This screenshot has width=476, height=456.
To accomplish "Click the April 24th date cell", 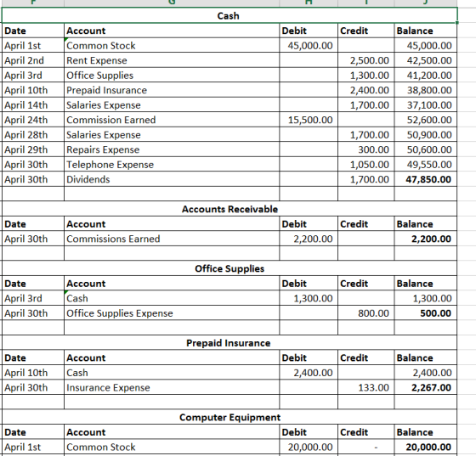I will 33,120.
